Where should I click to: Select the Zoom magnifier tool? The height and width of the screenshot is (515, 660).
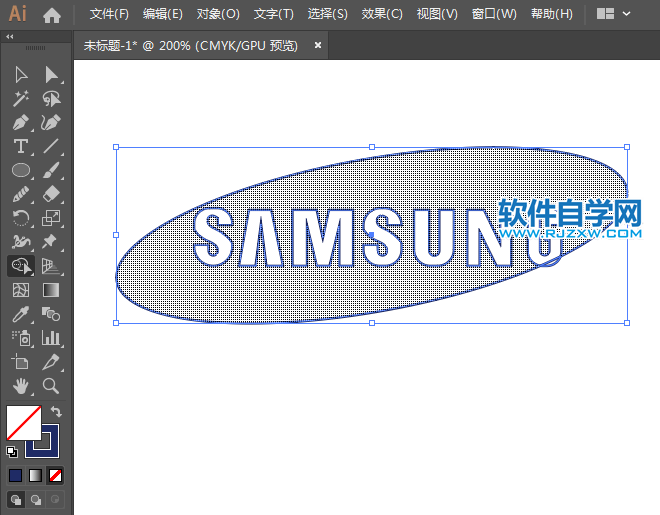[51, 386]
